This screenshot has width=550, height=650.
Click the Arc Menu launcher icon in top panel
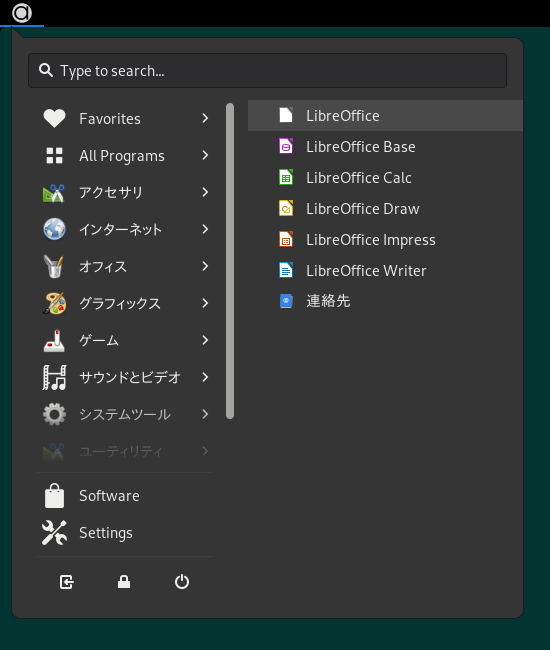(22, 13)
